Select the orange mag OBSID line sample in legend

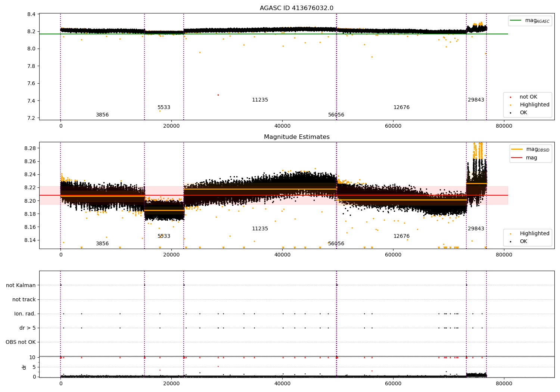click(x=517, y=149)
